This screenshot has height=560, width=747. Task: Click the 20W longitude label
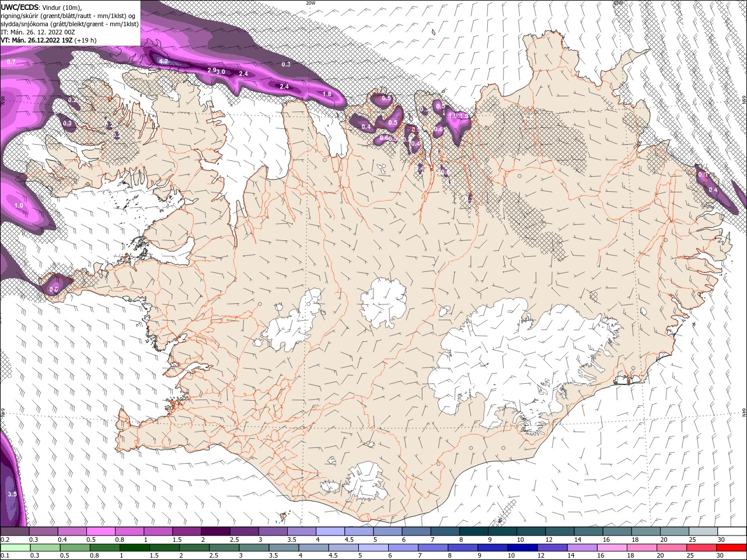click(x=310, y=3)
